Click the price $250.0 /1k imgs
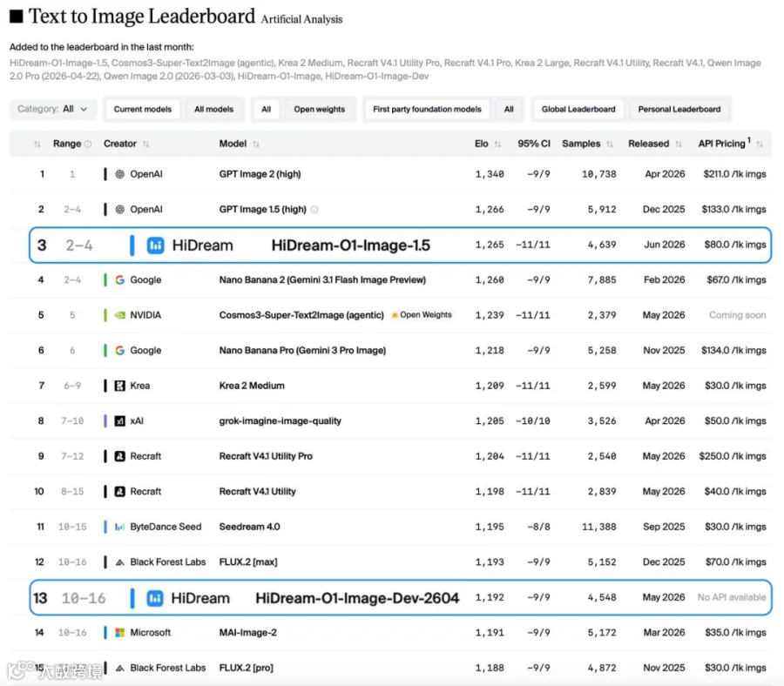 (733, 456)
